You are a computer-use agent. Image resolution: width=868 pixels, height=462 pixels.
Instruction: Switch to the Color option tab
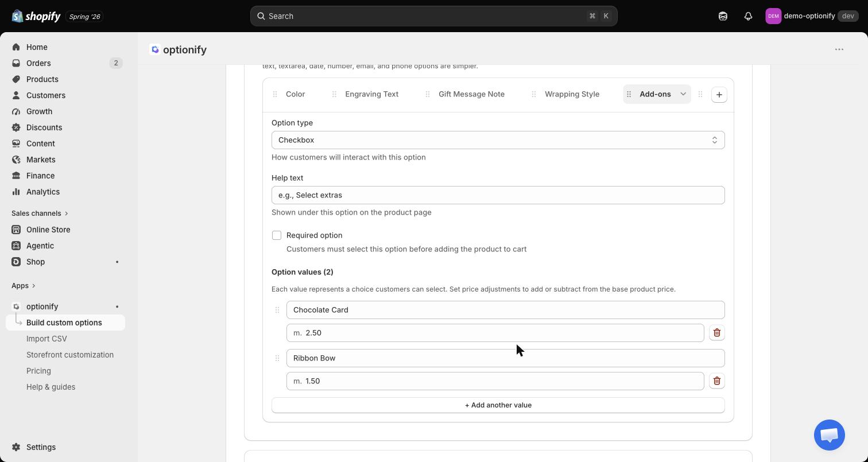(296, 94)
